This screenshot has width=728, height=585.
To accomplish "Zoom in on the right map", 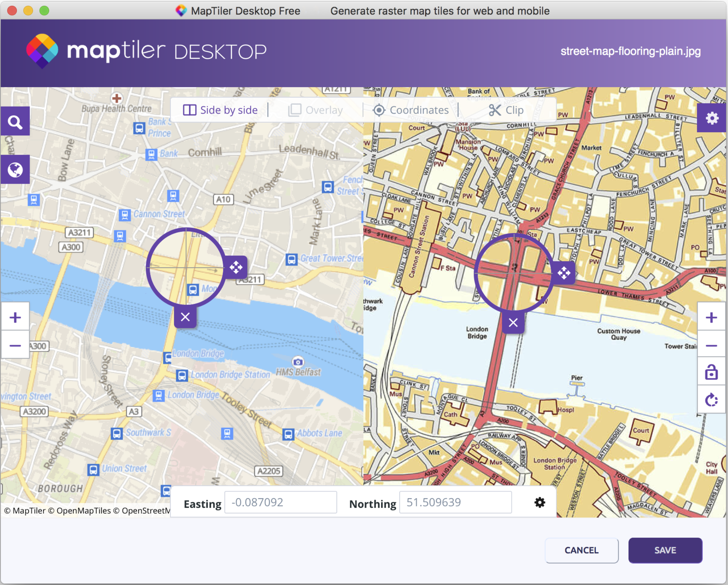I will 711,317.
